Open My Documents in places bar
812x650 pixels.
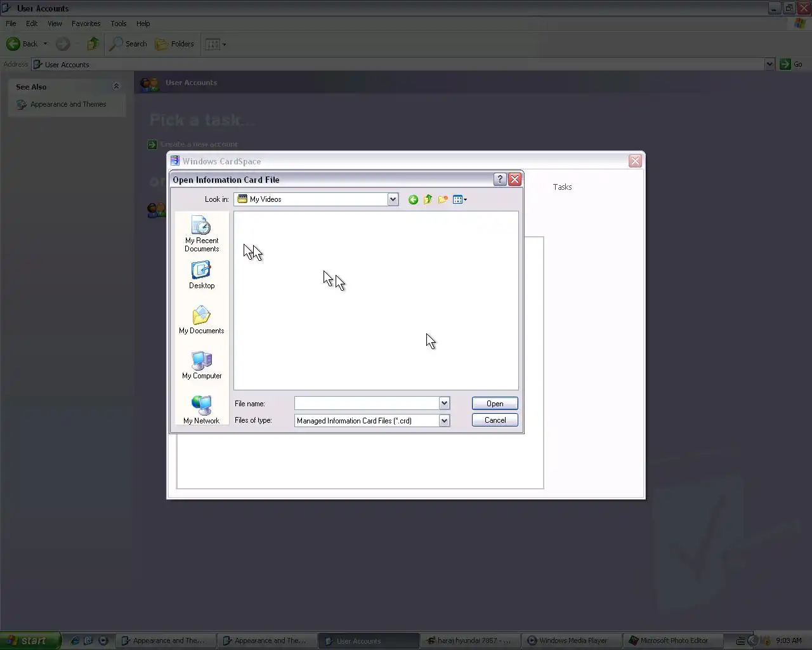[202, 320]
